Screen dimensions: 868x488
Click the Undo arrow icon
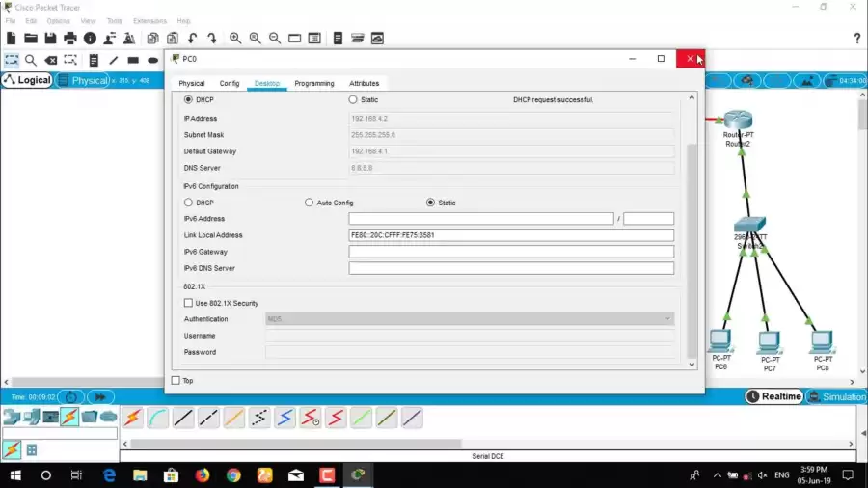coord(193,39)
